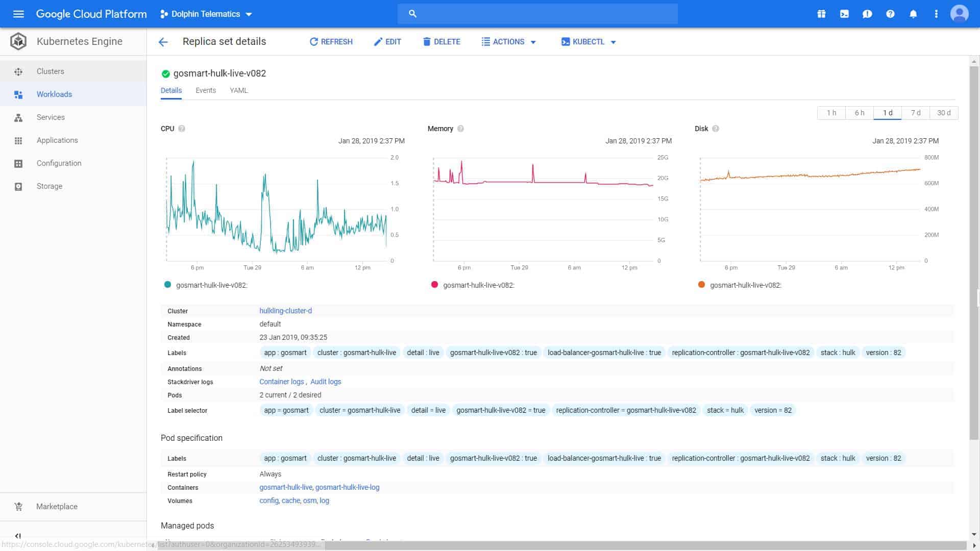Image resolution: width=980 pixels, height=551 pixels.
Task: Click into the top search field
Action: tap(537, 14)
